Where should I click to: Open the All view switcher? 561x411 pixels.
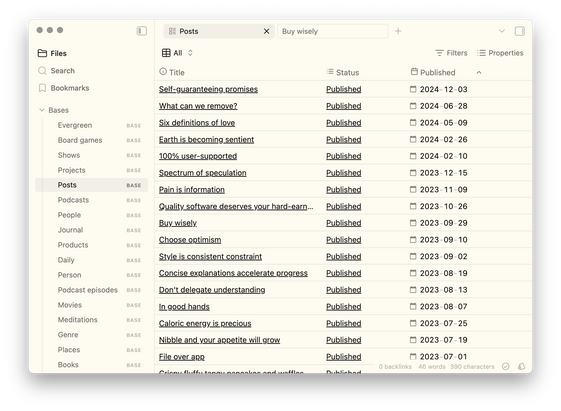click(x=177, y=53)
